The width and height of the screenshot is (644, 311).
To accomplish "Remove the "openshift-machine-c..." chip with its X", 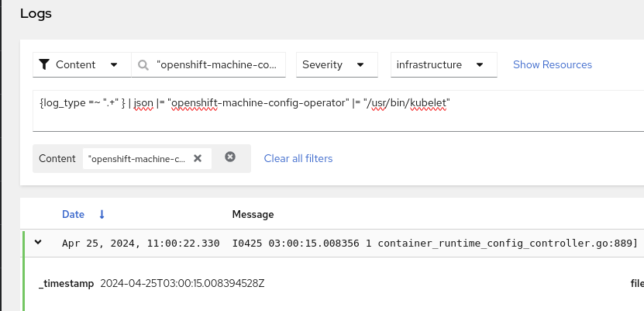I will point(198,158).
